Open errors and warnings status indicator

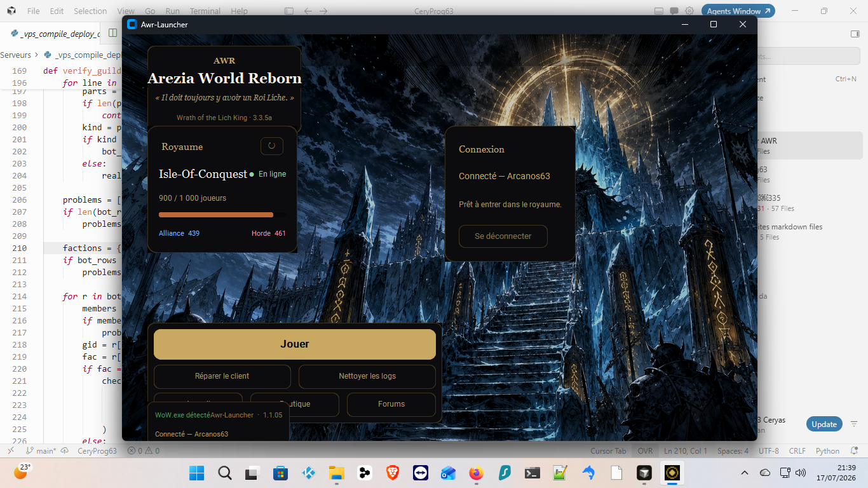[144, 451]
